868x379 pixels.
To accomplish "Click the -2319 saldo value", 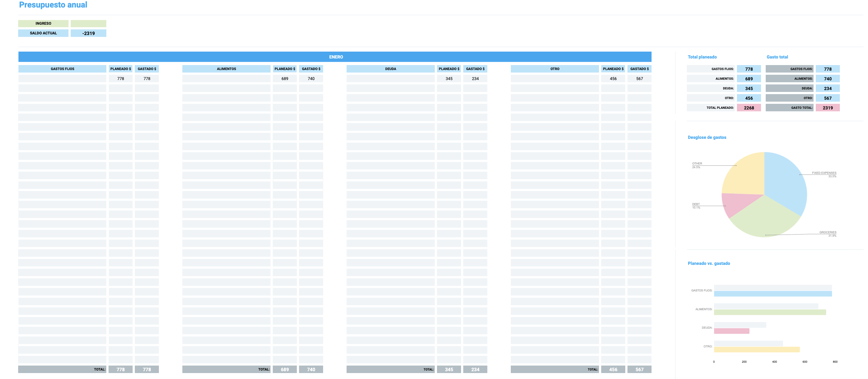I will pos(88,33).
